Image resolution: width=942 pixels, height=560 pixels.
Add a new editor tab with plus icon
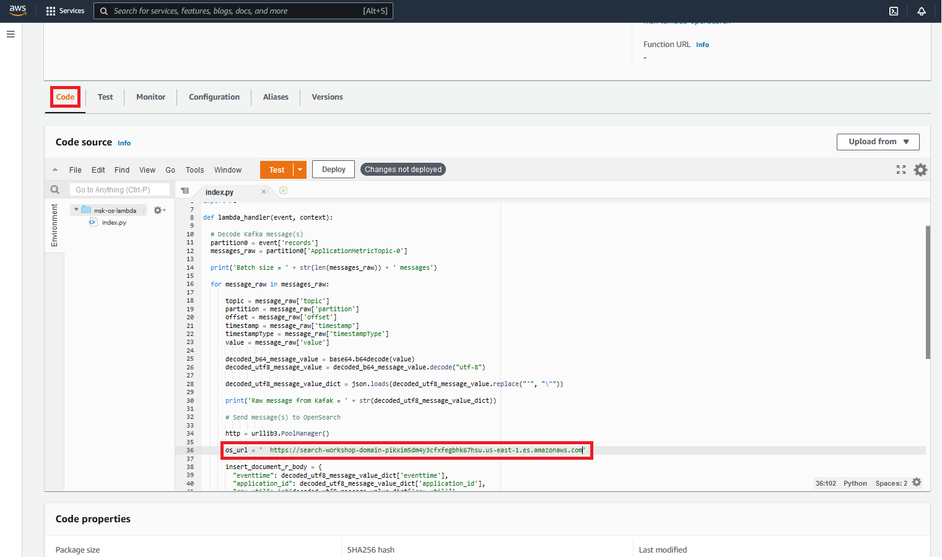pyautogui.click(x=283, y=191)
